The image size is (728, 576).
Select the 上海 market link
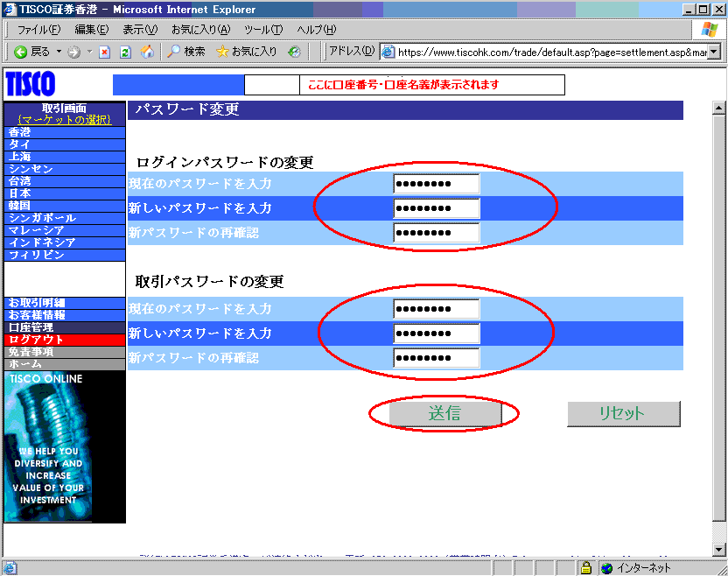65,157
